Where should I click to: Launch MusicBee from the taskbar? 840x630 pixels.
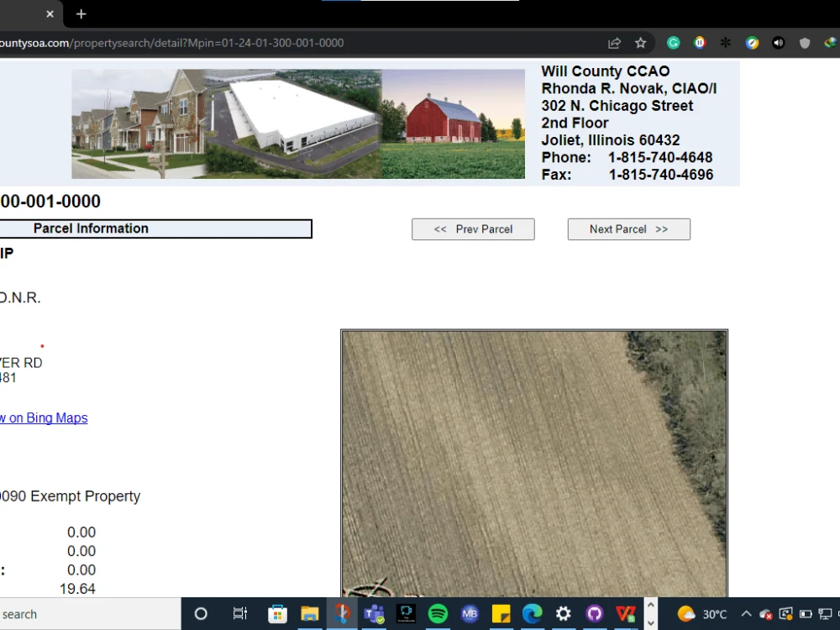coord(470,614)
